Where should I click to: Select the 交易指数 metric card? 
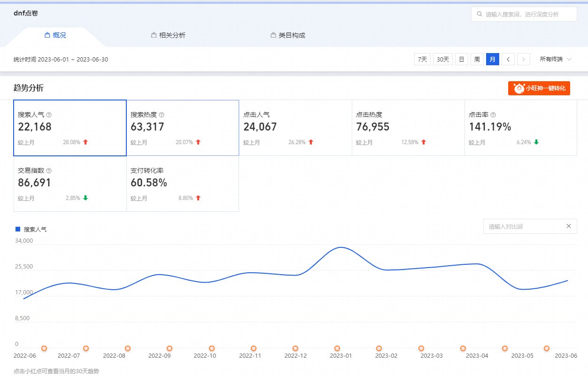point(70,184)
